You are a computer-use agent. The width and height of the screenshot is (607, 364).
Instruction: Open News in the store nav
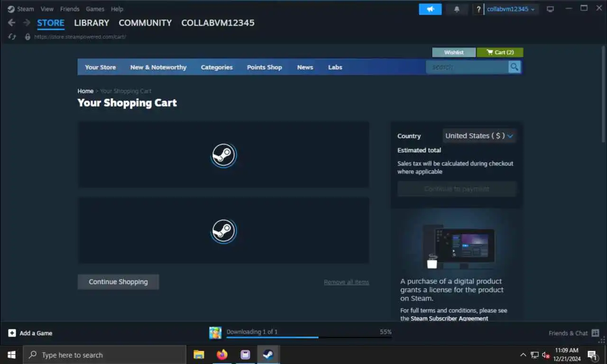[x=305, y=67]
